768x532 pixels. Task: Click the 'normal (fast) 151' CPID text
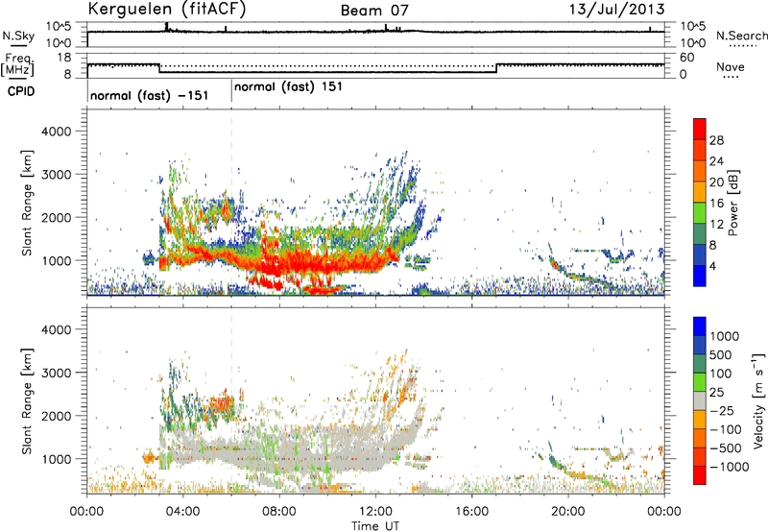tap(288, 86)
